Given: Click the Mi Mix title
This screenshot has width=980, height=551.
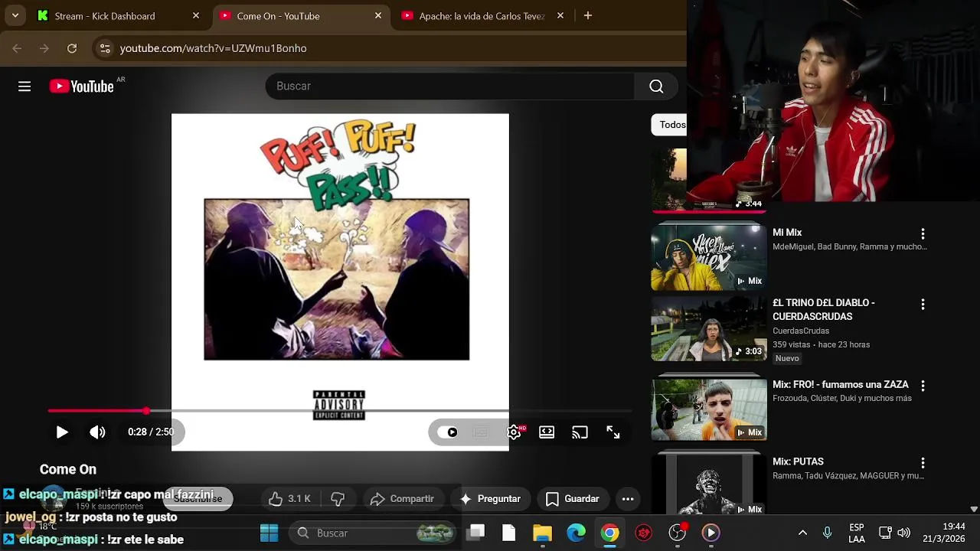Looking at the screenshot, I should [x=787, y=233].
